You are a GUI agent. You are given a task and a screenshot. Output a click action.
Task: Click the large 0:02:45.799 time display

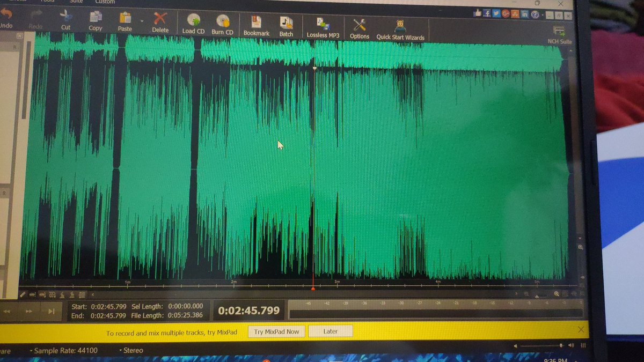tap(249, 310)
